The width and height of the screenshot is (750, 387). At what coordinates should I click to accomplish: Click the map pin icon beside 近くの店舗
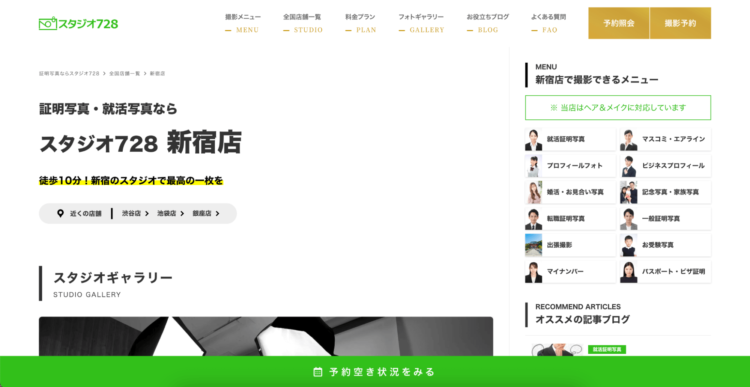60,213
